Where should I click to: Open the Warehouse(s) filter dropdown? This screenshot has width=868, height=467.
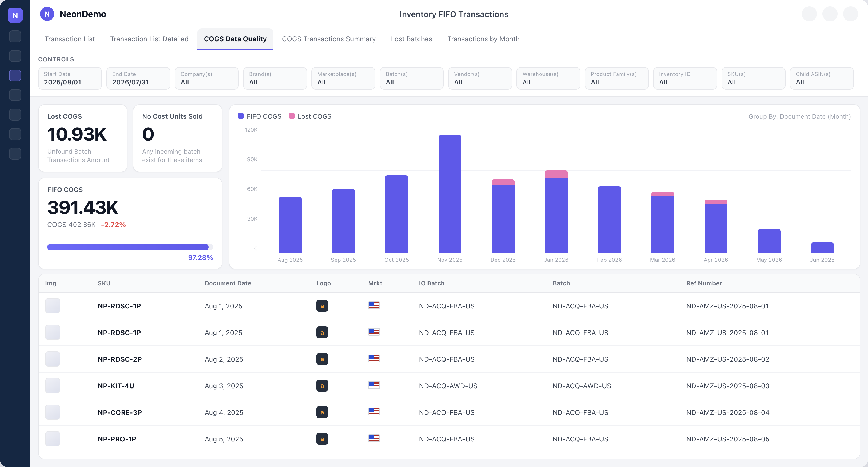pyautogui.click(x=548, y=78)
